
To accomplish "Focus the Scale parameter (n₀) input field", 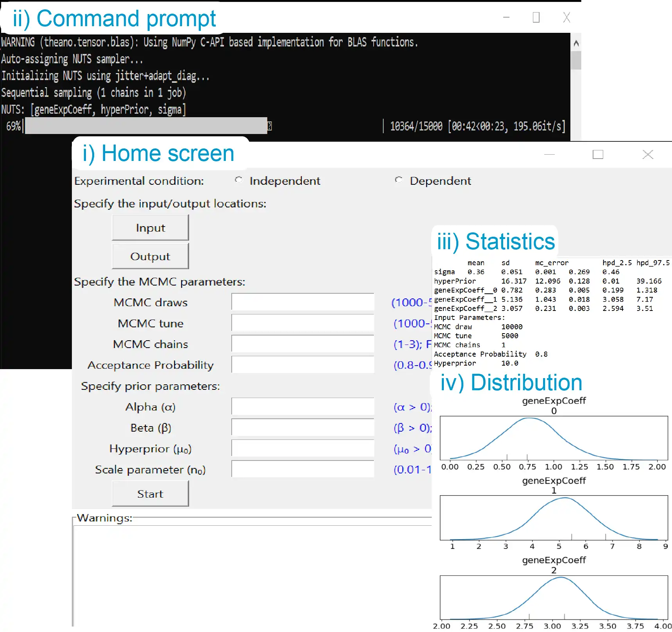I will [x=303, y=469].
